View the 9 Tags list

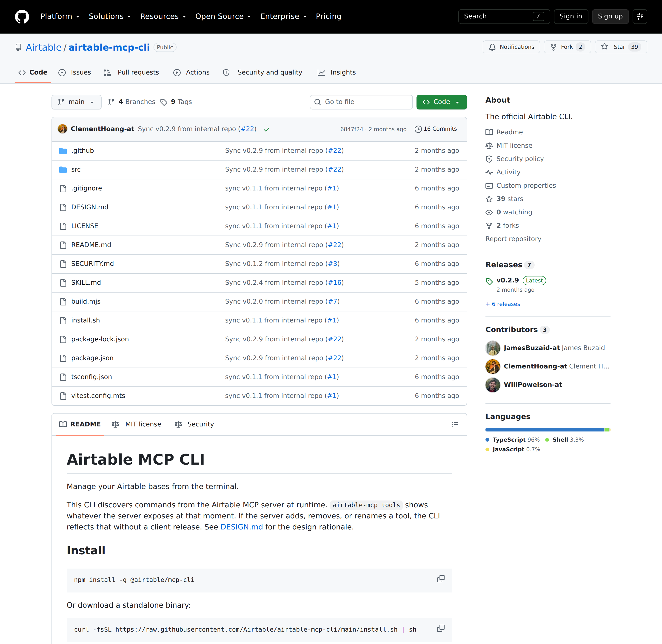click(x=176, y=102)
